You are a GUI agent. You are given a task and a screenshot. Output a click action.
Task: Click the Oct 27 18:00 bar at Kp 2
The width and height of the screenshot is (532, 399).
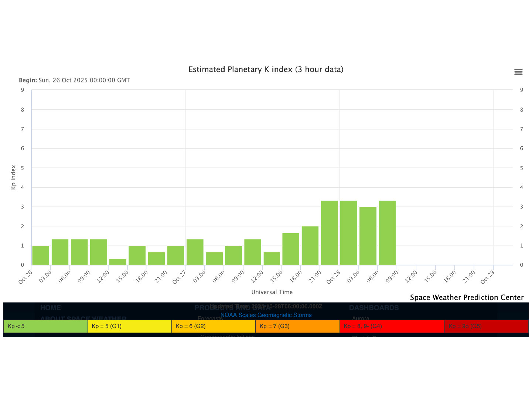coord(310,246)
